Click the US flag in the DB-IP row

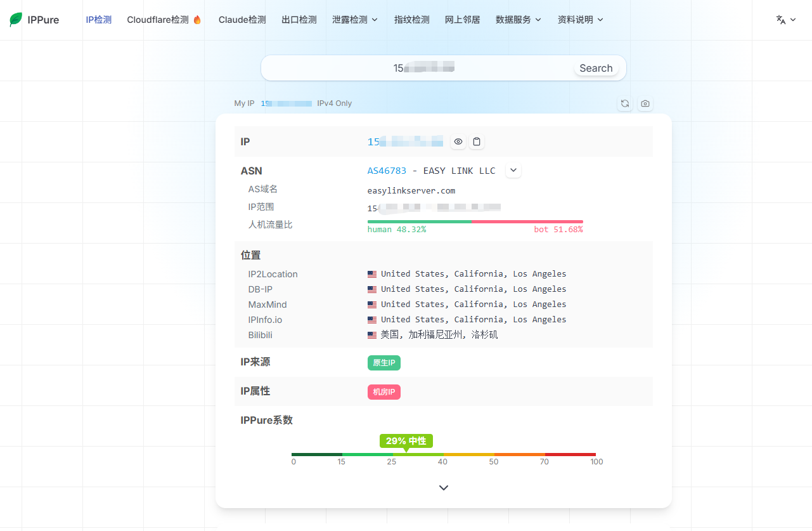coord(372,289)
